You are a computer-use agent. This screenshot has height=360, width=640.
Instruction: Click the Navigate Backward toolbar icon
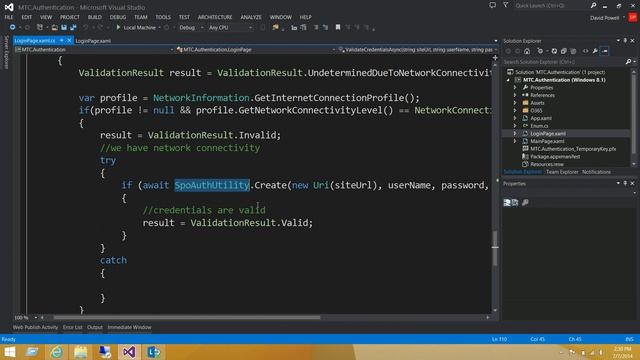point(12,27)
